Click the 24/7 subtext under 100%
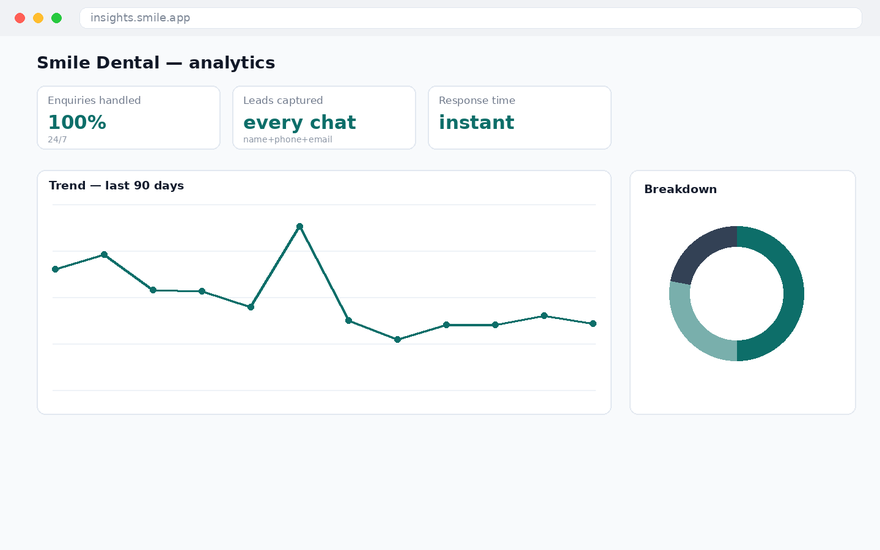The height and width of the screenshot is (550, 880). point(57,140)
